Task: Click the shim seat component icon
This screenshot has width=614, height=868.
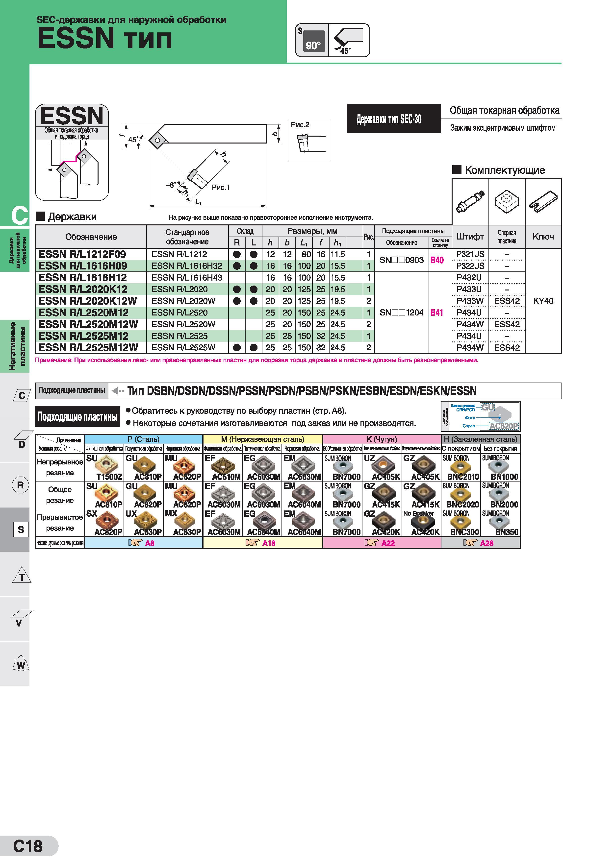Action: [507, 202]
